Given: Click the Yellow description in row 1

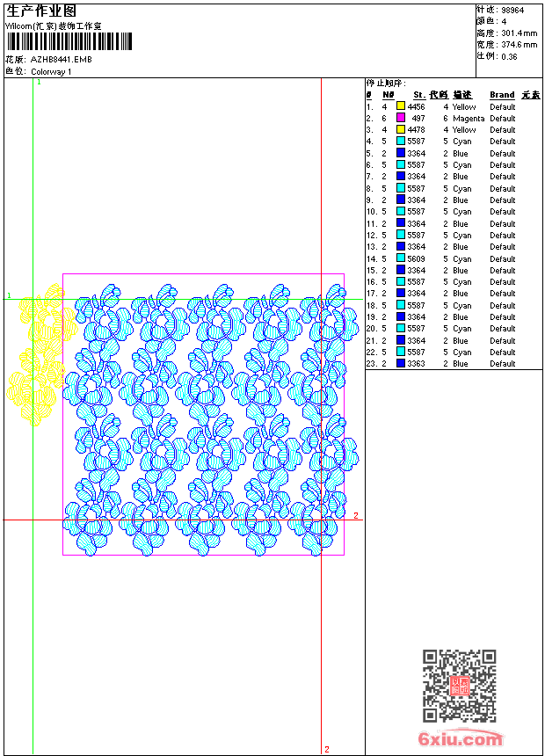Looking at the screenshot, I should pyautogui.click(x=464, y=106).
